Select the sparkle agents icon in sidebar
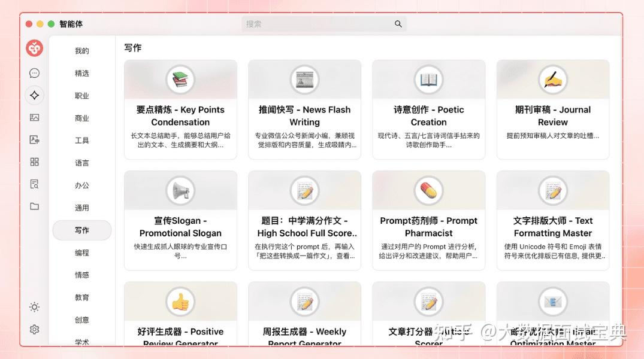 (35, 95)
